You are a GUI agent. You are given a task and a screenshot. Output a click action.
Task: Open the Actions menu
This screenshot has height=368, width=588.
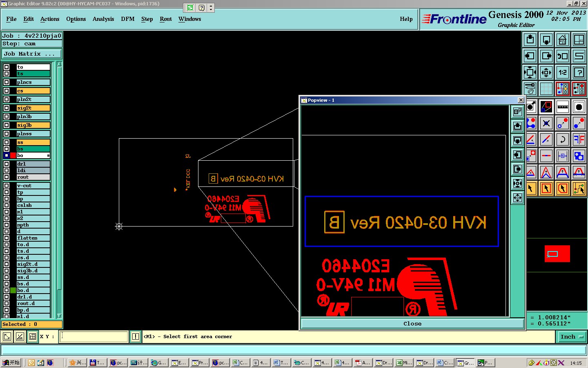coord(50,19)
